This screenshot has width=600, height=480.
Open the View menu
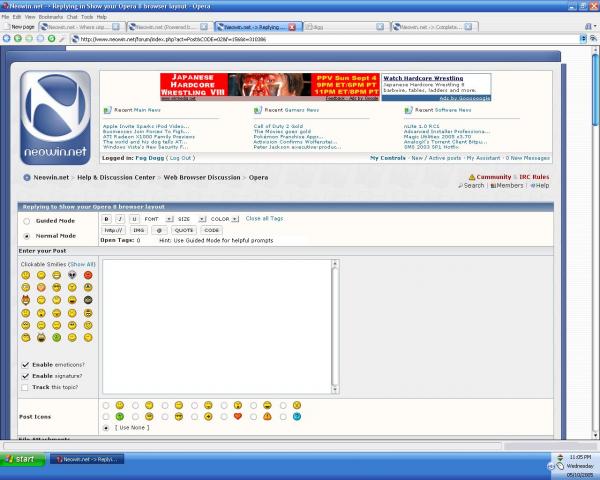click(30, 17)
